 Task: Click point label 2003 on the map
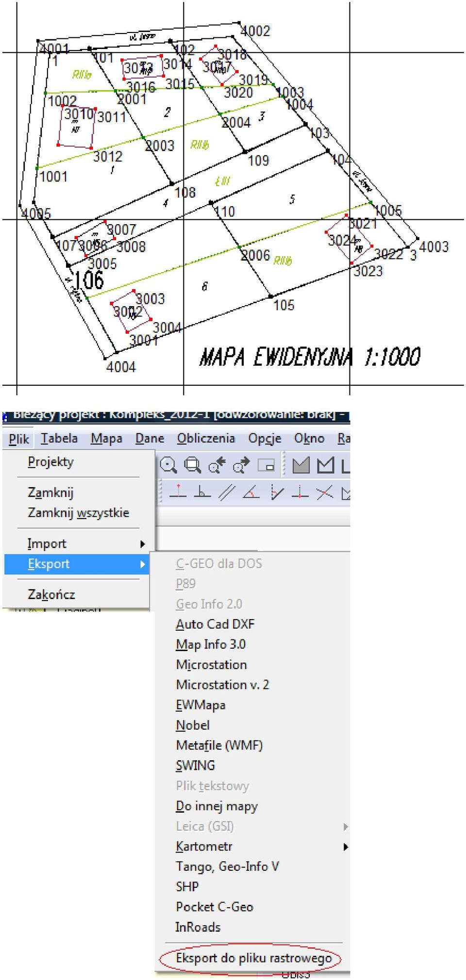160,146
